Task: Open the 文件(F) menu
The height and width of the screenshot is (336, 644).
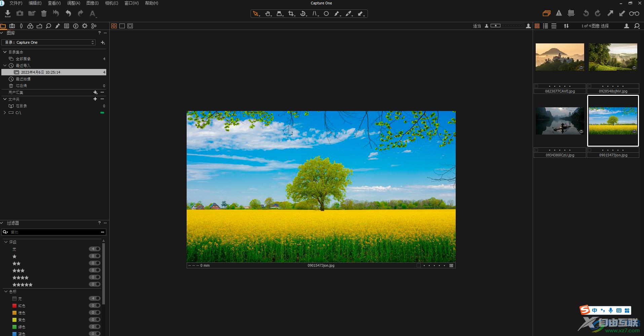Action: (x=16, y=3)
